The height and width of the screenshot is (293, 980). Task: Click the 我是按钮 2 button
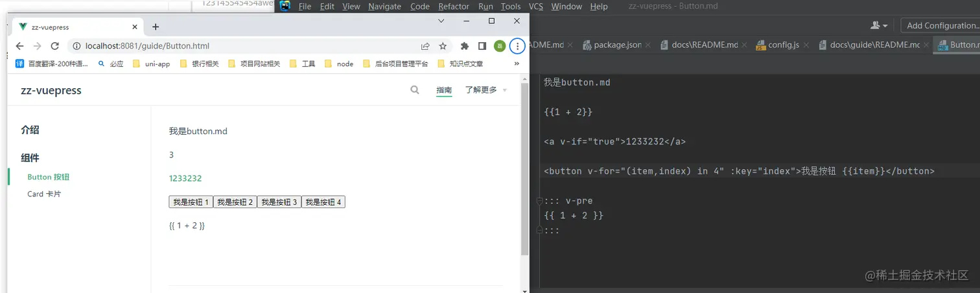[235, 202]
